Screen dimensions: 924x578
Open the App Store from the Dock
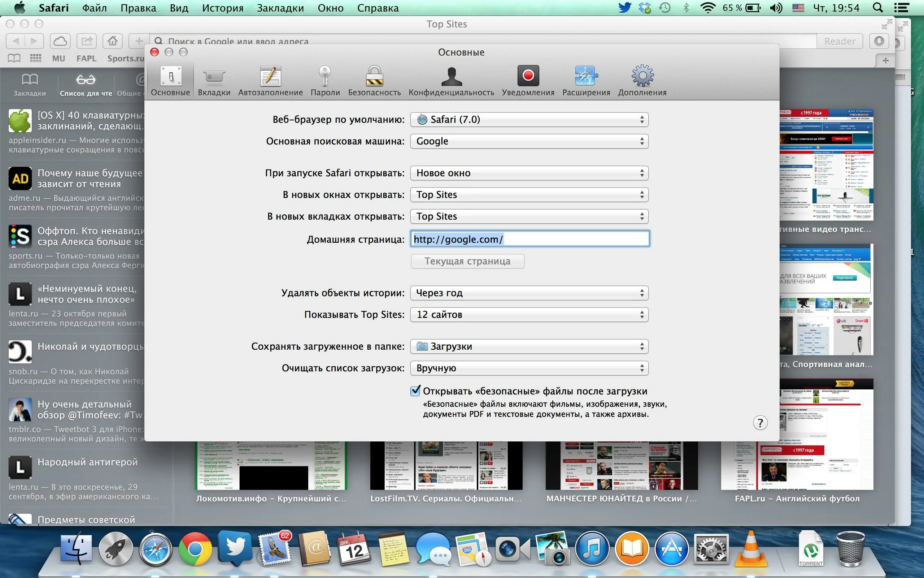coord(671,549)
